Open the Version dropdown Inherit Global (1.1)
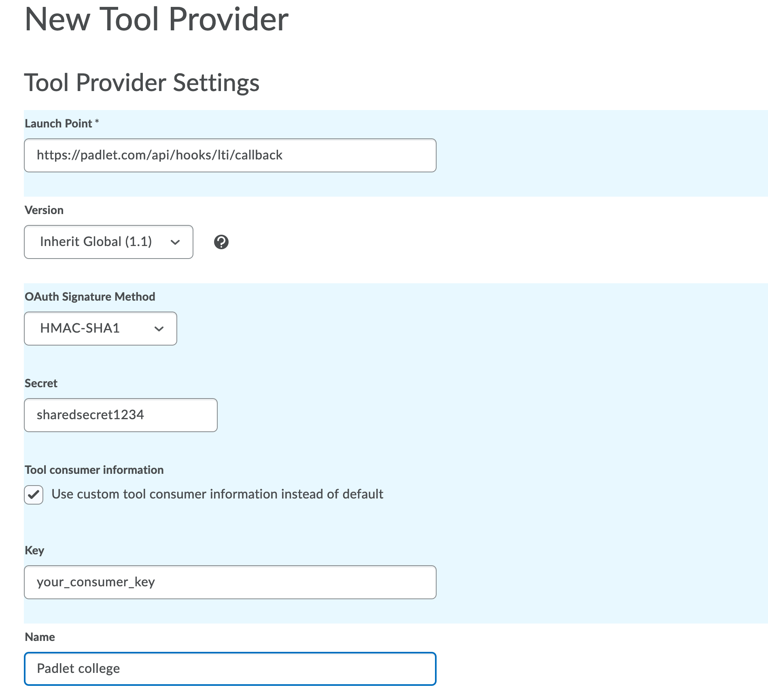The width and height of the screenshot is (768, 700). [x=108, y=242]
